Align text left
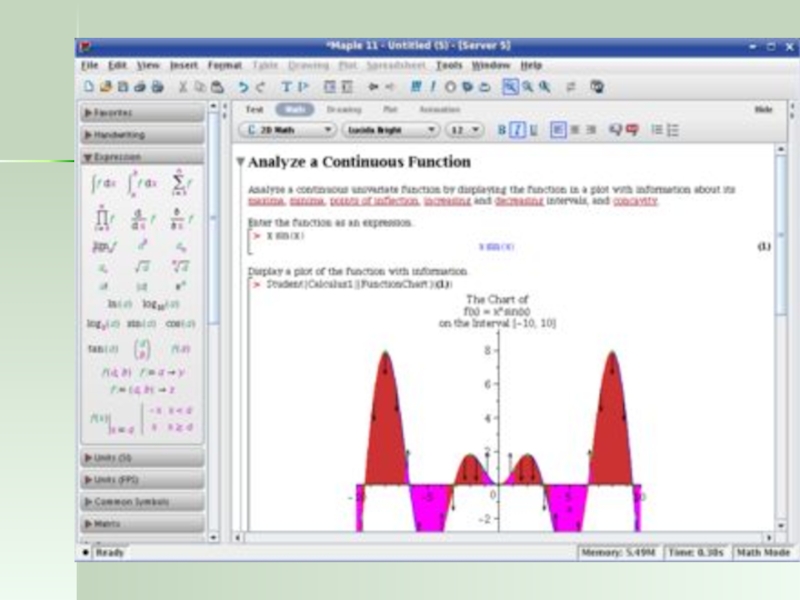The width and height of the screenshot is (800, 600). tap(558, 130)
